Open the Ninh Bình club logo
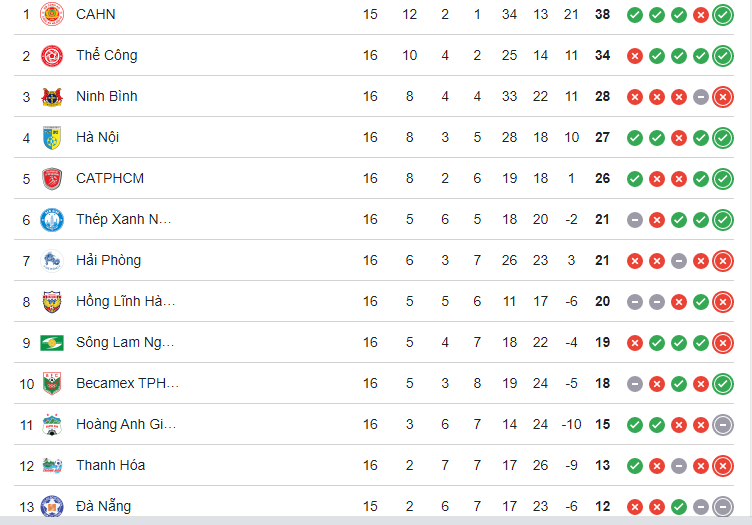Viewport: 752px width, 525px height. click(51, 97)
